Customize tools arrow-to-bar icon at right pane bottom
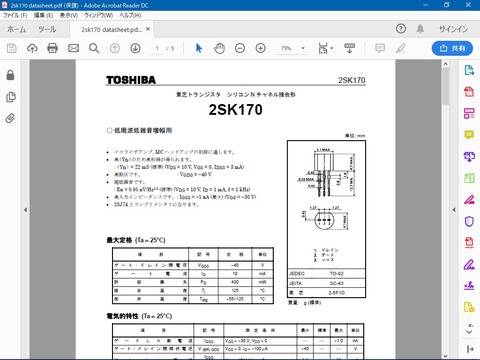 click(470, 349)
